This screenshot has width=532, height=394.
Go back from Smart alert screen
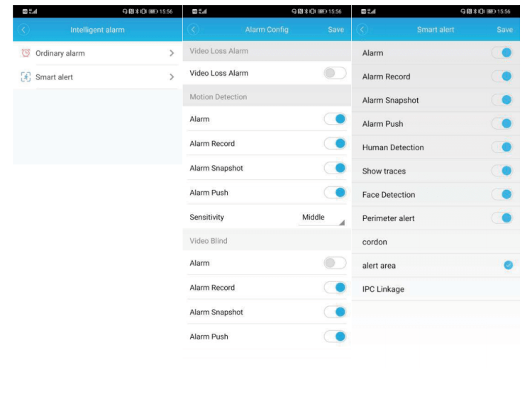[x=362, y=30]
